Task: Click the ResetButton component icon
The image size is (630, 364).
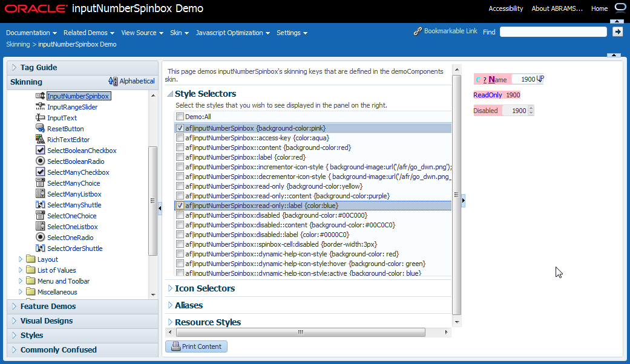Action: [40, 128]
